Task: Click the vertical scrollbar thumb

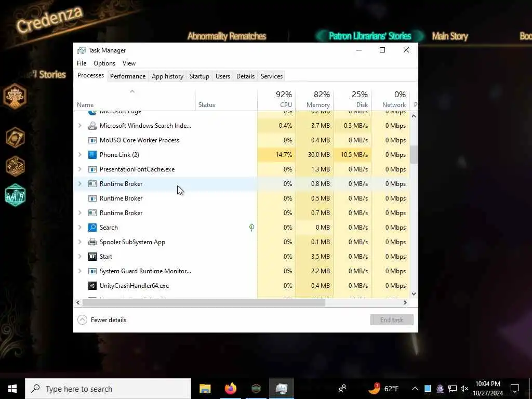Action: click(414, 155)
